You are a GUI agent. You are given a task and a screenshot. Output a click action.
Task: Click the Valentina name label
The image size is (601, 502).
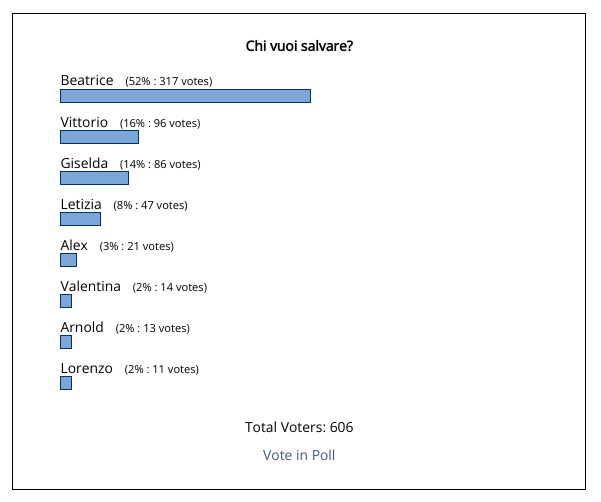click(90, 286)
